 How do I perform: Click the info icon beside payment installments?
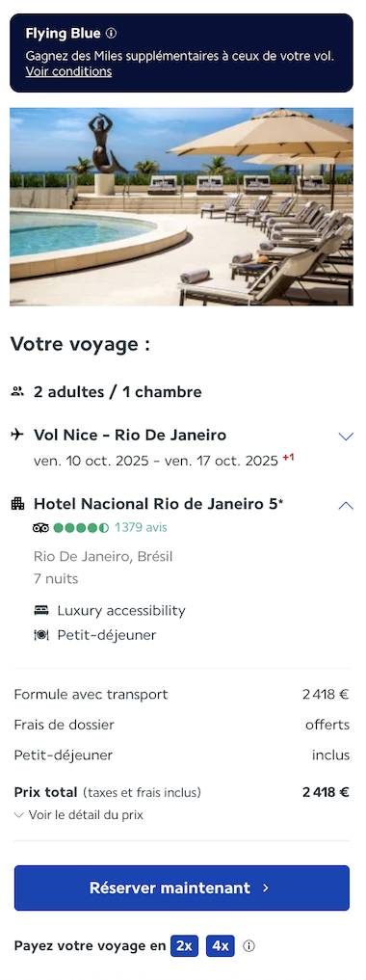tap(248, 946)
